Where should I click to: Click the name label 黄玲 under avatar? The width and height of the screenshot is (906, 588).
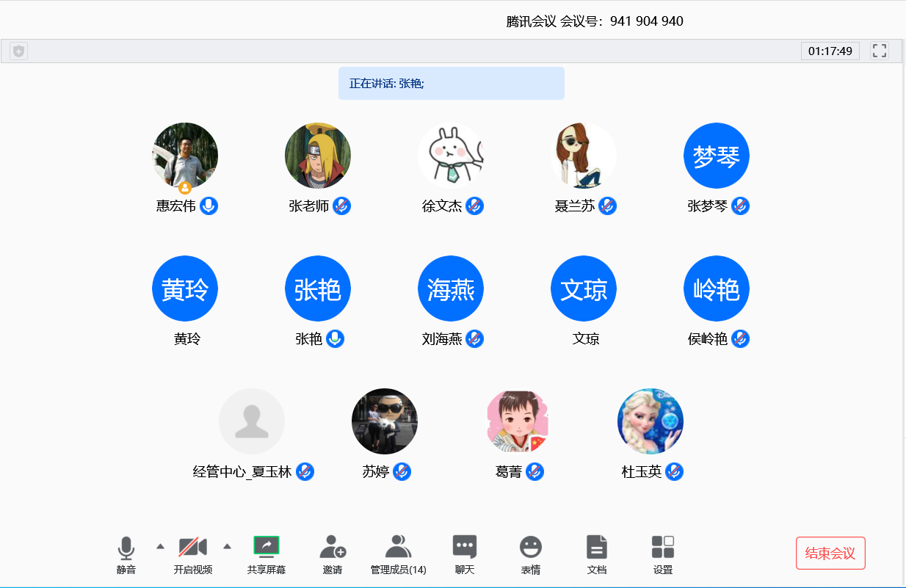click(187, 339)
